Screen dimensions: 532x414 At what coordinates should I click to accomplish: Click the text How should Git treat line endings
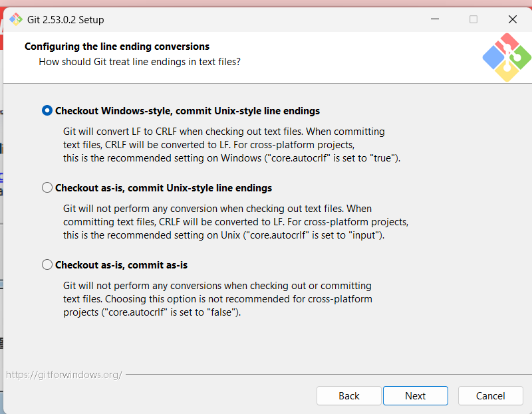coord(140,62)
